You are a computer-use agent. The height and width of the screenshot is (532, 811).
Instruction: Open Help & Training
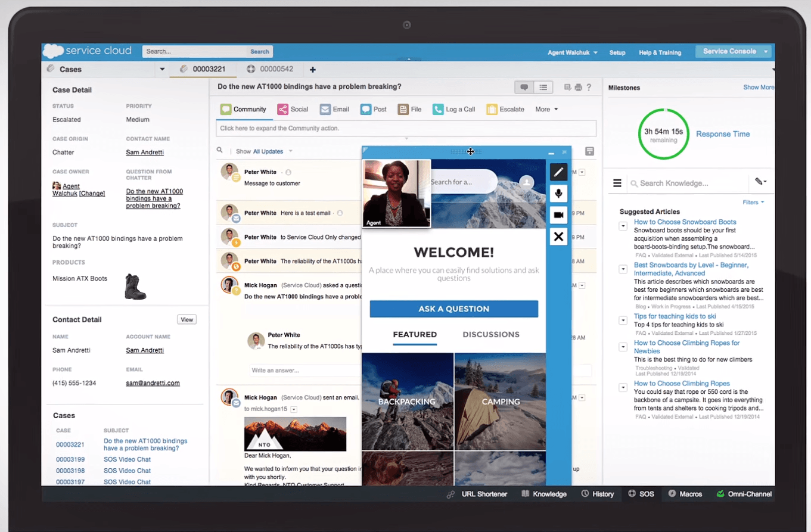pyautogui.click(x=660, y=52)
